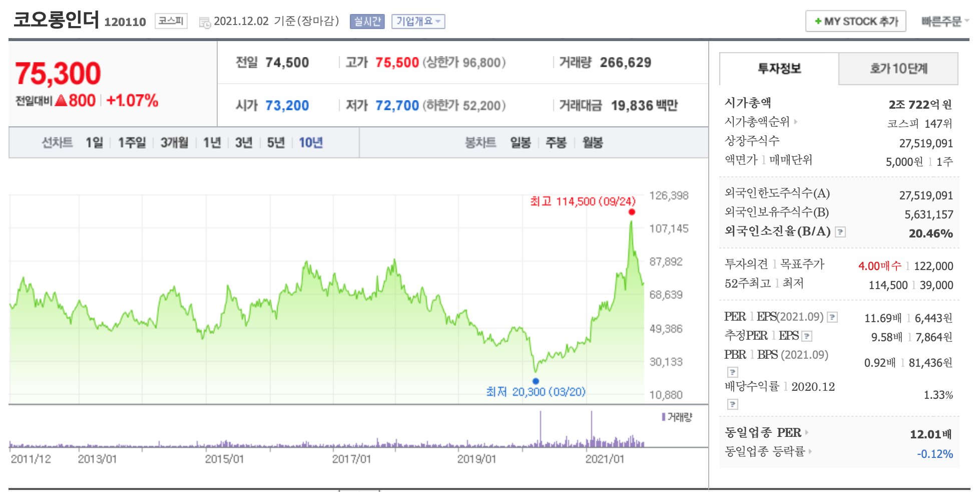Select the 1년 line chart period
The width and height of the screenshot is (980, 492).
point(212,143)
